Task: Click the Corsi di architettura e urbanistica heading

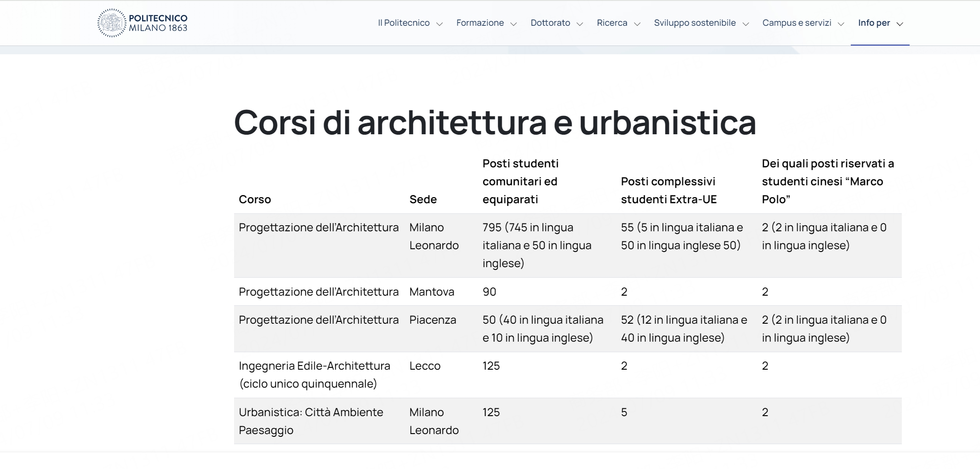Action: [495, 123]
